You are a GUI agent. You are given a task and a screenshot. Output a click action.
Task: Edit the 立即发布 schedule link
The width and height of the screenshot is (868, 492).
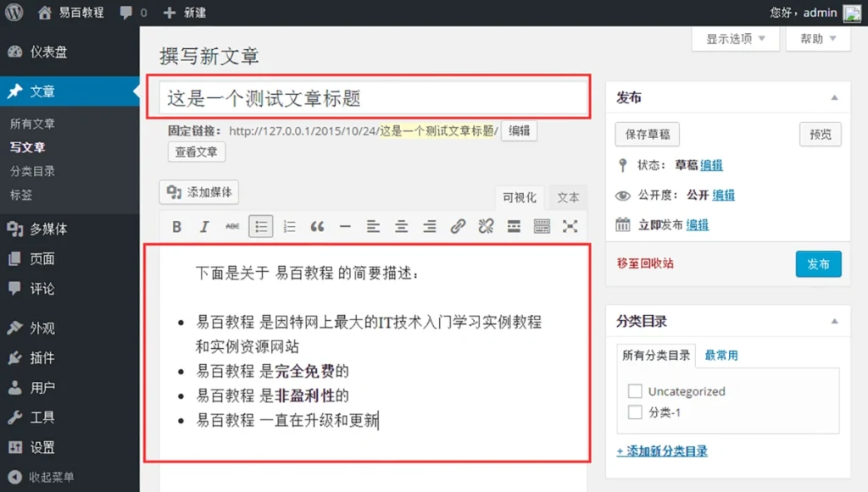698,225
